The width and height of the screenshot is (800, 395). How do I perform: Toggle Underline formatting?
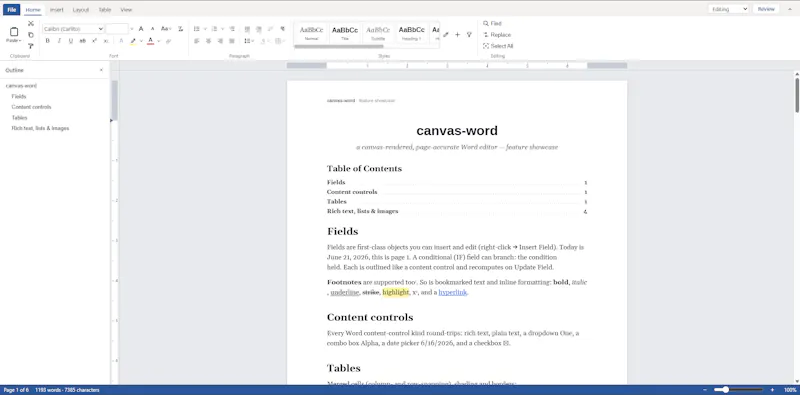click(70, 41)
